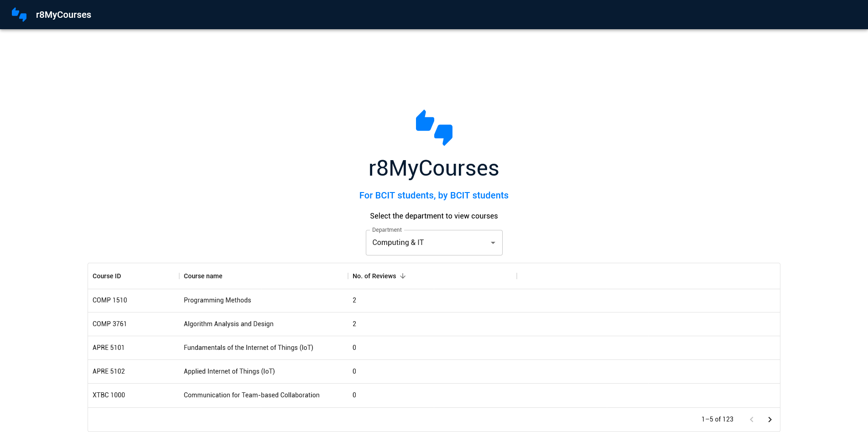Click the review count for COMP 3761

(x=354, y=324)
